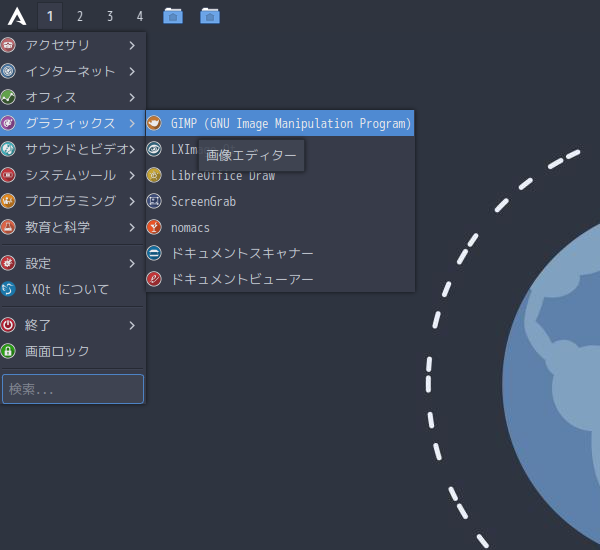Switch to desktop workspace 1
The height and width of the screenshot is (550, 600).
(50, 16)
